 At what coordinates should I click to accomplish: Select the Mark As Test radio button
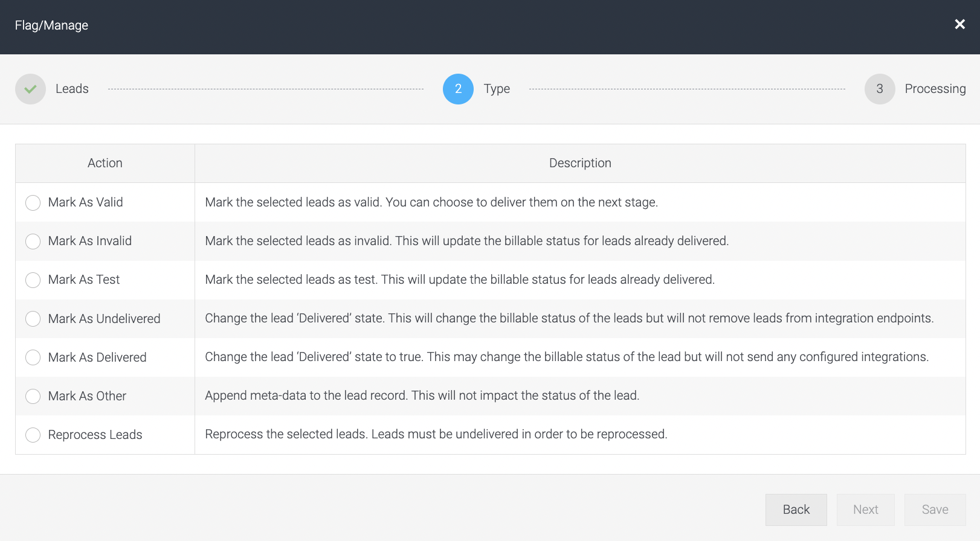point(33,280)
